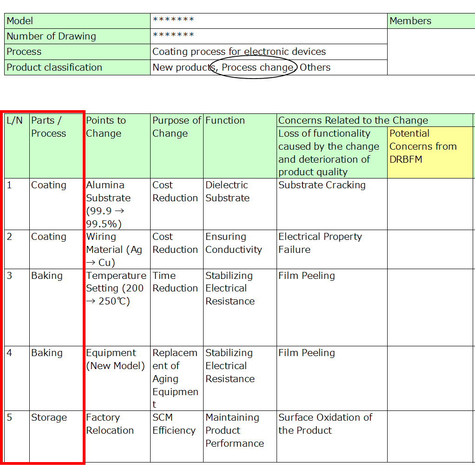This screenshot has width=475, height=476.
Task: Select 'Potential Concerns from DRBFM' yellow header
Action: [x=430, y=152]
